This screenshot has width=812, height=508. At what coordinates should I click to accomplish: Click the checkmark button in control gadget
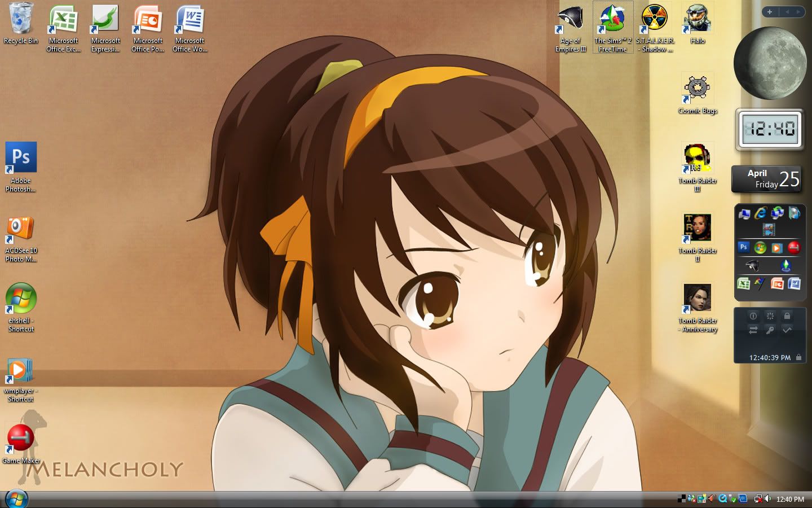tap(787, 330)
